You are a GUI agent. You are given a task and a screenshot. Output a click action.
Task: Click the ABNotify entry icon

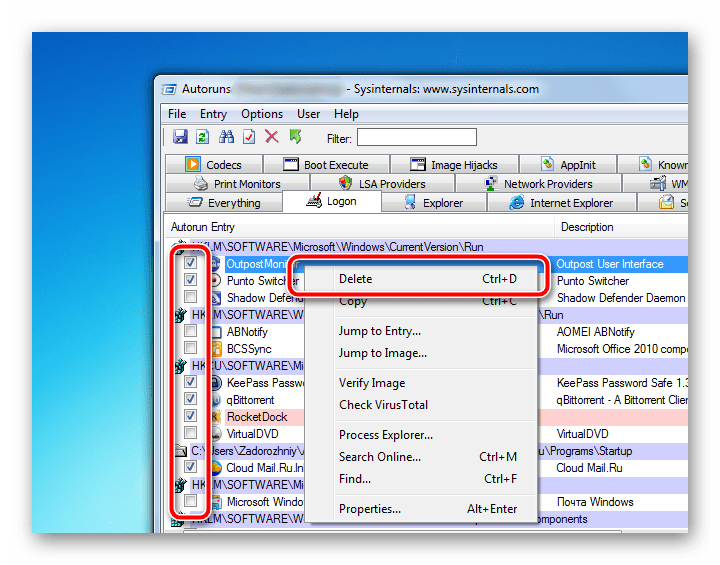coord(217,332)
